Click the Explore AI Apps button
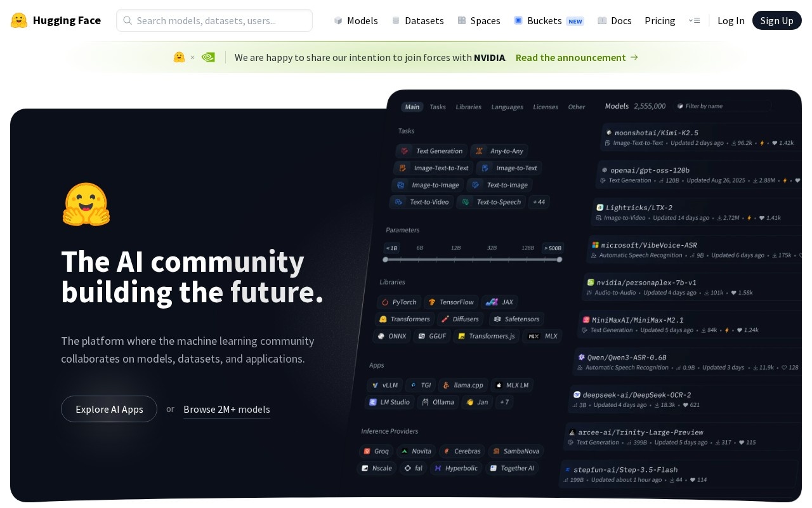Image resolution: width=812 pixels, height=508 pixels. [x=109, y=409]
